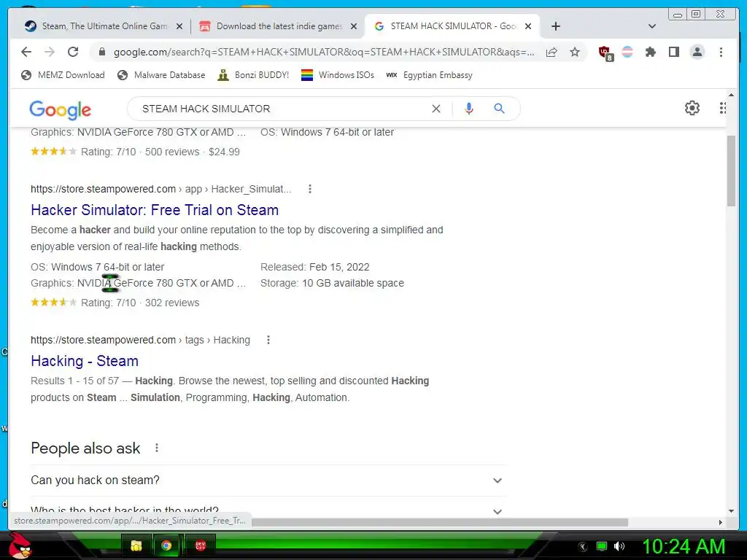Submit search with magnifier icon

499,109
